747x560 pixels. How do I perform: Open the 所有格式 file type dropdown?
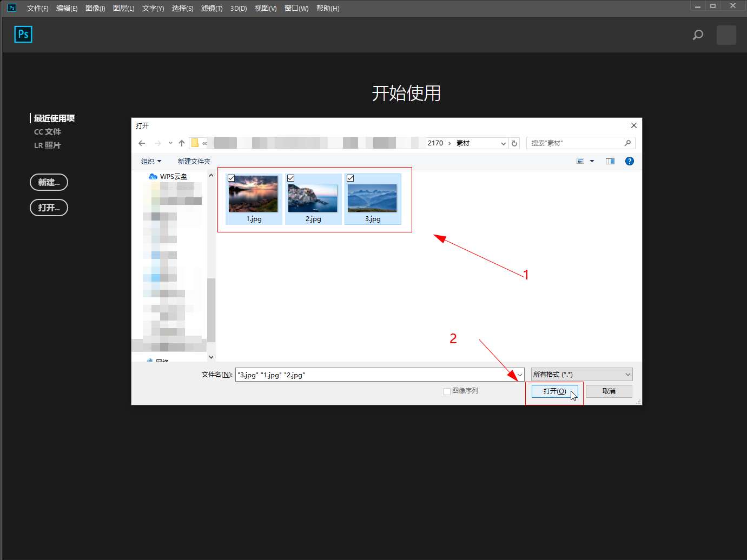pos(581,375)
